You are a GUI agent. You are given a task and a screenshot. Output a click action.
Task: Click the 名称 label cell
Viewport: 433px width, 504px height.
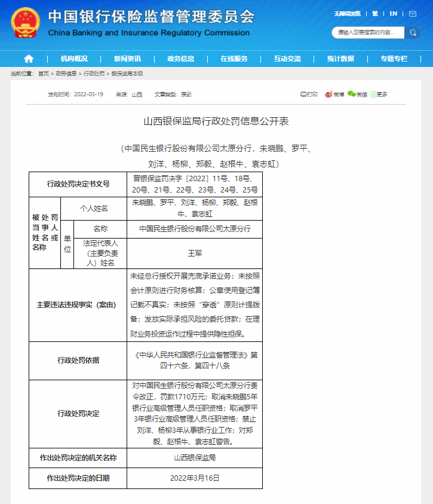pos(100,229)
